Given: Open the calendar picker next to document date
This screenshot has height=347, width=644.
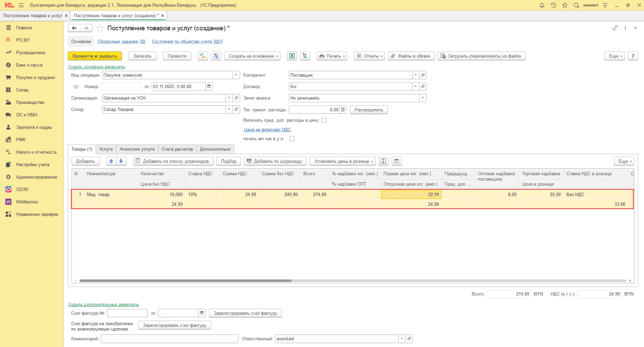Looking at the screenshot, I should (x=209, y=86).
